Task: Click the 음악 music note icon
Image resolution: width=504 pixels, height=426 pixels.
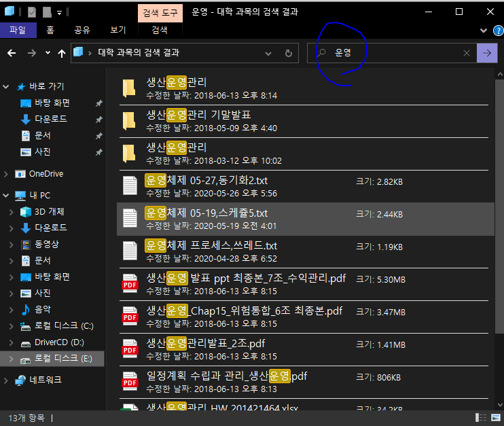Action: [x=26, y=310]
